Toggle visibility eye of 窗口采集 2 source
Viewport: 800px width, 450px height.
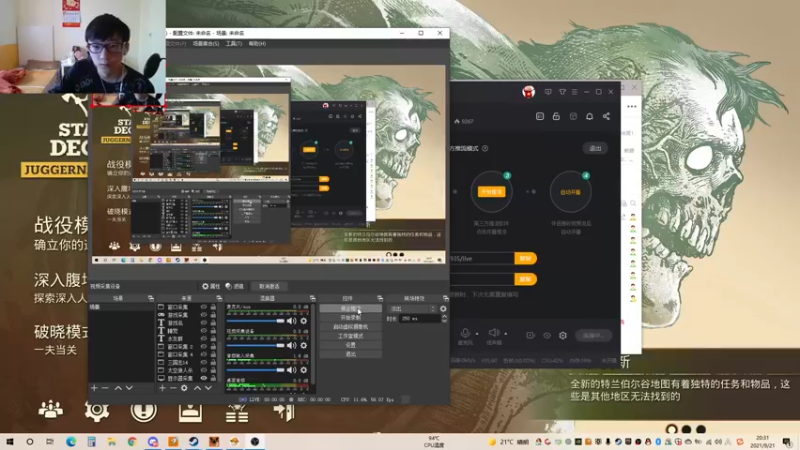204,346
